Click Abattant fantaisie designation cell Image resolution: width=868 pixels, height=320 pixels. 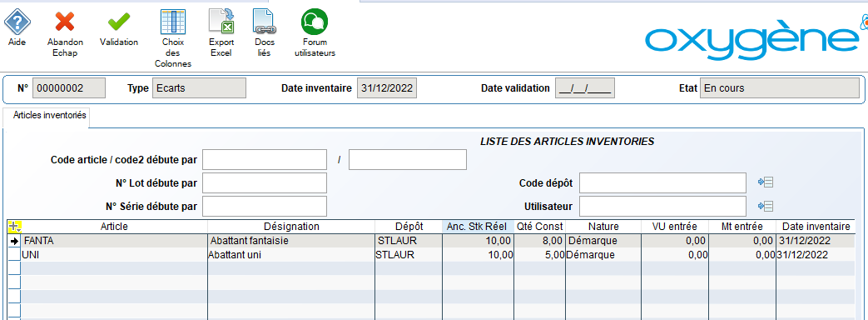click(292, 241)
